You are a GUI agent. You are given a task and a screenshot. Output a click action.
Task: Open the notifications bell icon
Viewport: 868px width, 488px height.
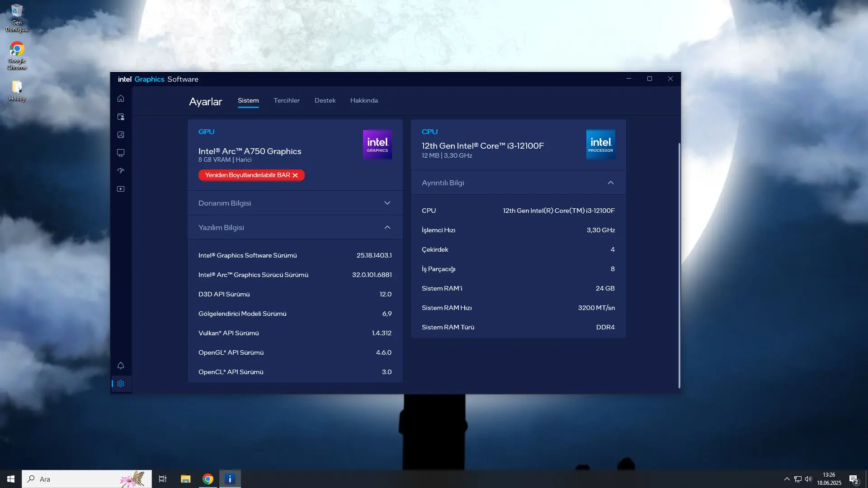coord(121,366)
